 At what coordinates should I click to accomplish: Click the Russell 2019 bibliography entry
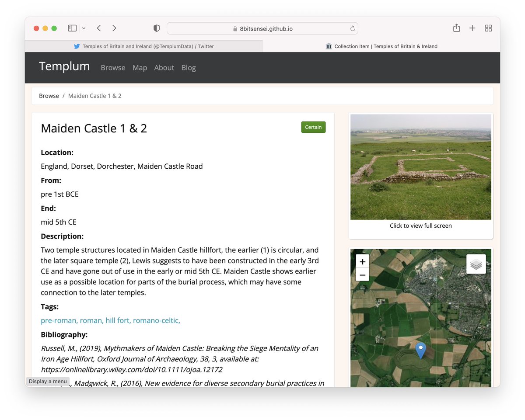pos(180,359)
